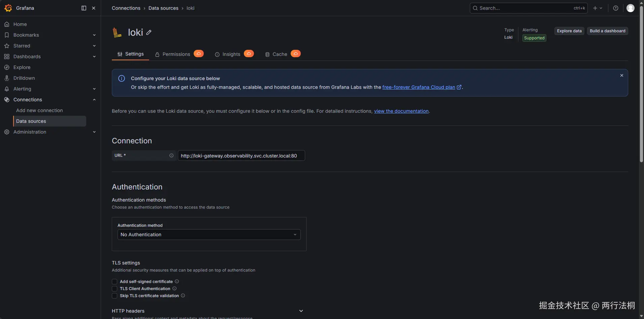644x319 pixels.
Task: Dismiss the Configure Loki info banner
Action: [x=622, y=75]
